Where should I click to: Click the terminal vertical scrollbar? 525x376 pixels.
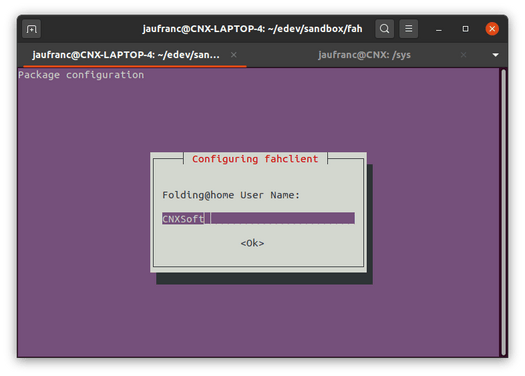coord(503,213)
